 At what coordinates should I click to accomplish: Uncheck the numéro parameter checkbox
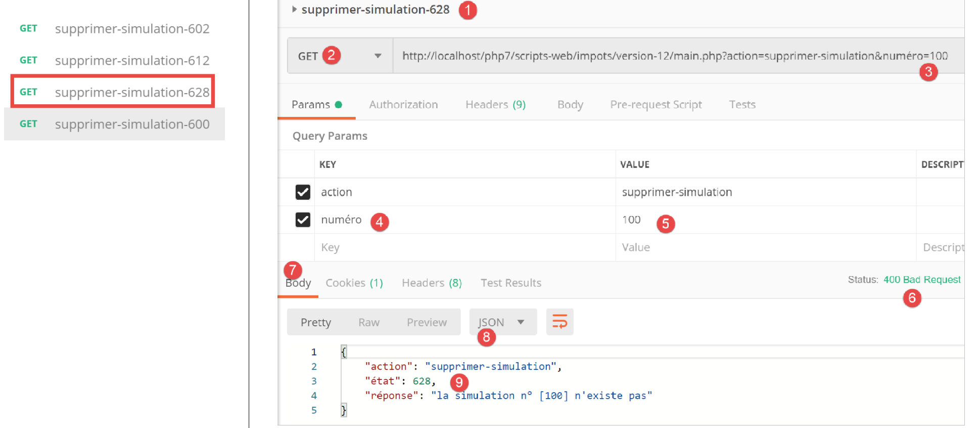(303, 220)
